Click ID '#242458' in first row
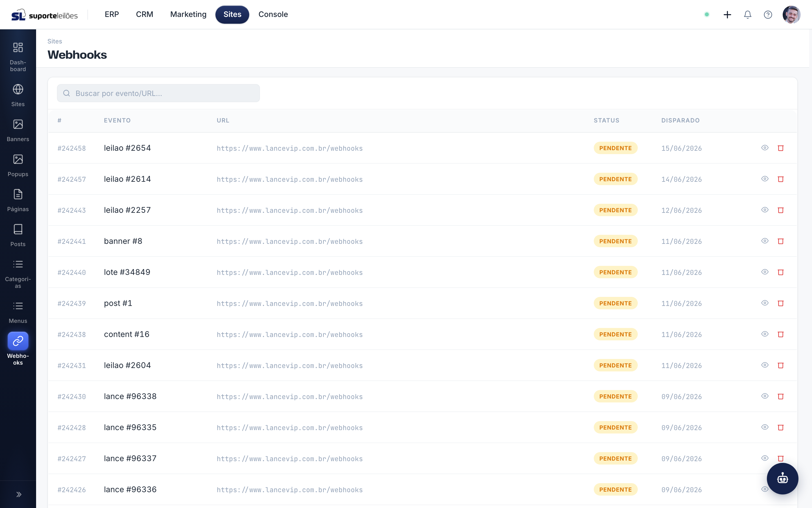This screenshot has height=508, width=812. [x=71, y=148]
